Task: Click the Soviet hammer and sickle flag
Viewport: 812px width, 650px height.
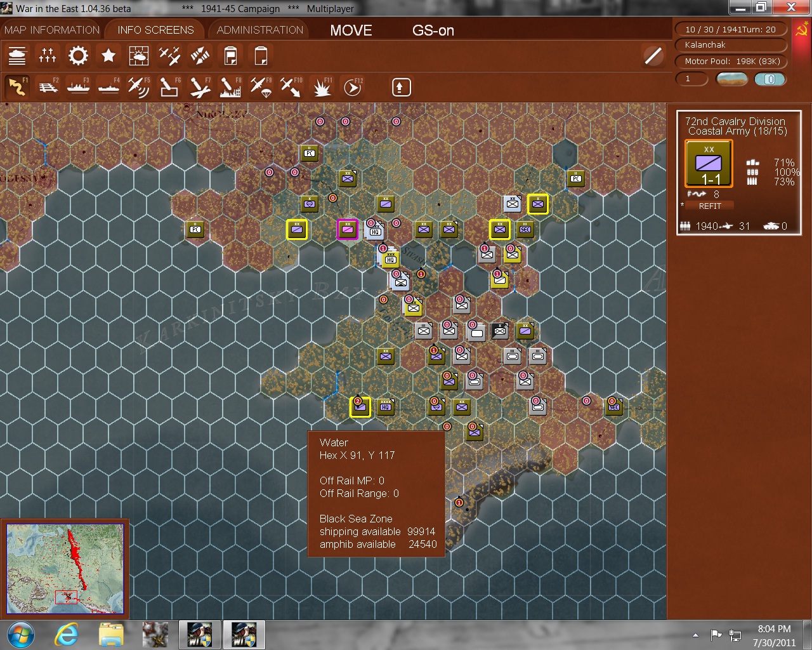Action: (801, 29)
